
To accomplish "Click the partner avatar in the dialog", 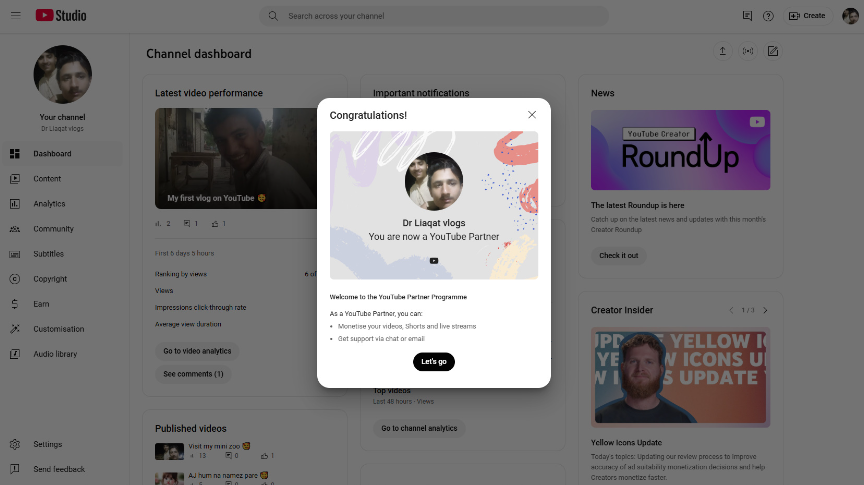I will (x=434, y=181).
